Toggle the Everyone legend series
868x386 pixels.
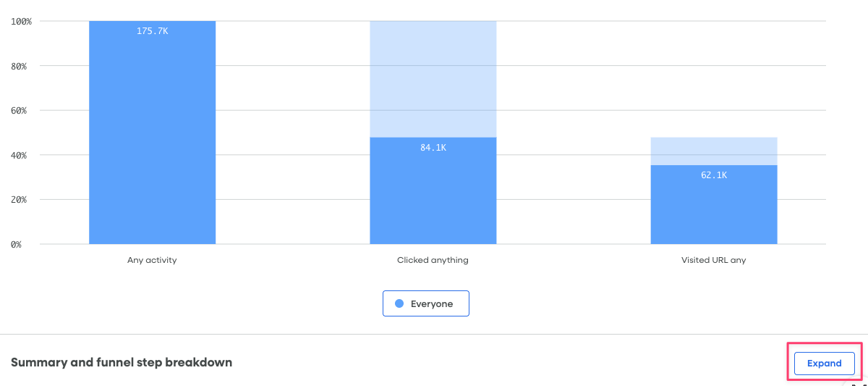point(426,304)
